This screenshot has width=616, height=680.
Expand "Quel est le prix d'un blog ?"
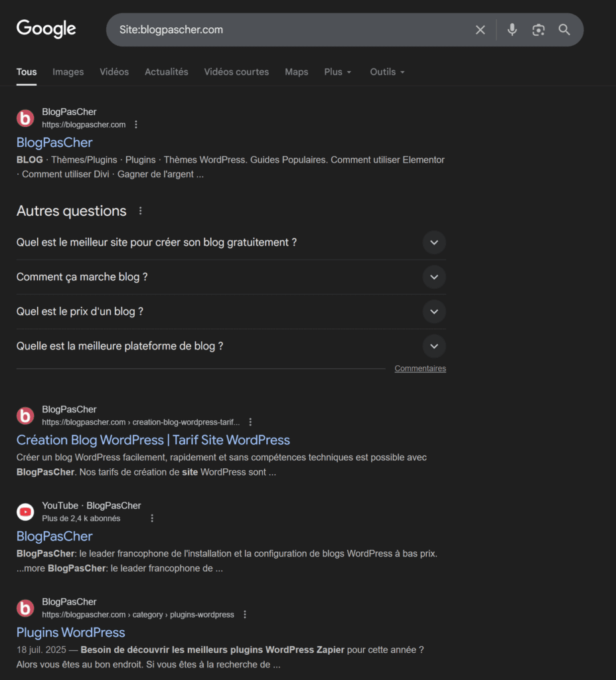point(434,311)
